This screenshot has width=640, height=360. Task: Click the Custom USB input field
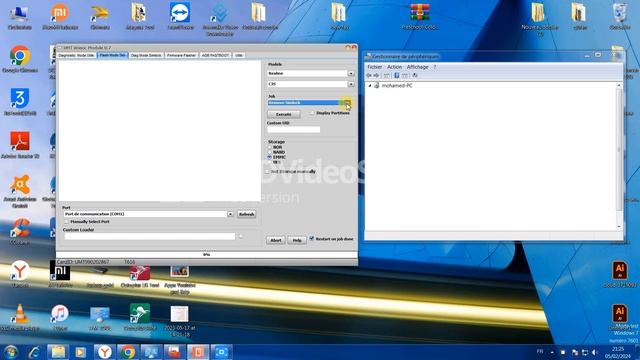pyautogui.click(x=293, y=129)
